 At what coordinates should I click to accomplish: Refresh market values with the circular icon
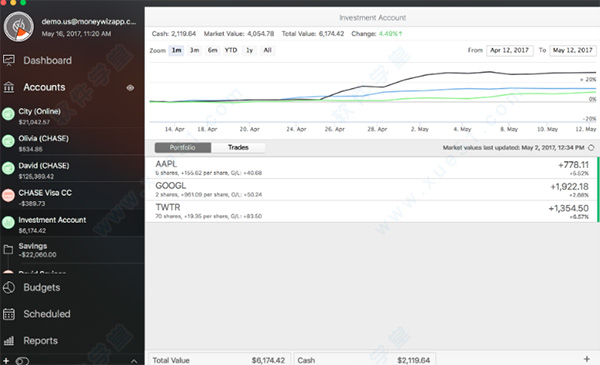[x=591, y=148]
